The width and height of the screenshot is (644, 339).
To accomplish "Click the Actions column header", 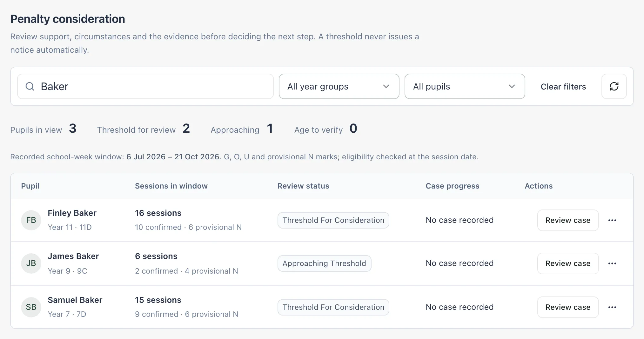I will tap(539, 186).
